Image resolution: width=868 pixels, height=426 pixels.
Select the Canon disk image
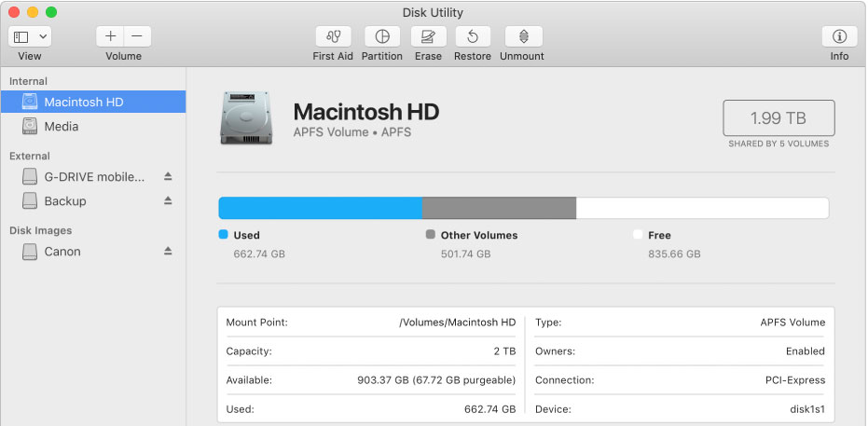coord(93,252)
